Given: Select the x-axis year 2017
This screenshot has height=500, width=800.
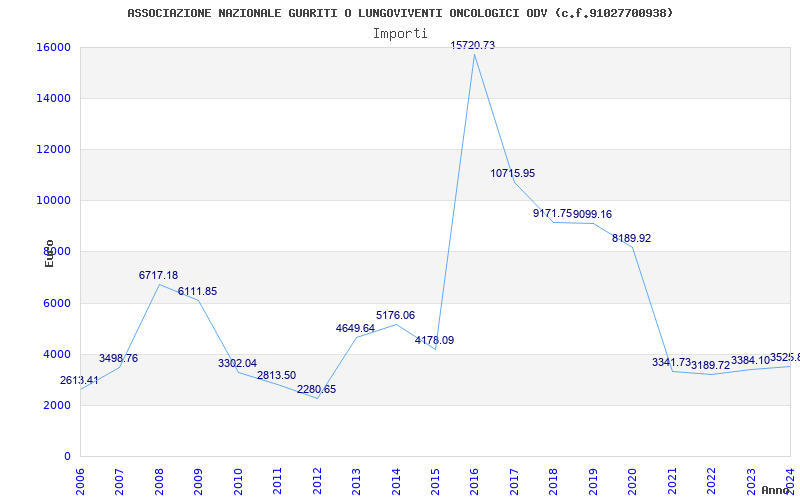Looking at the screenshot, I should pos(514,481).
